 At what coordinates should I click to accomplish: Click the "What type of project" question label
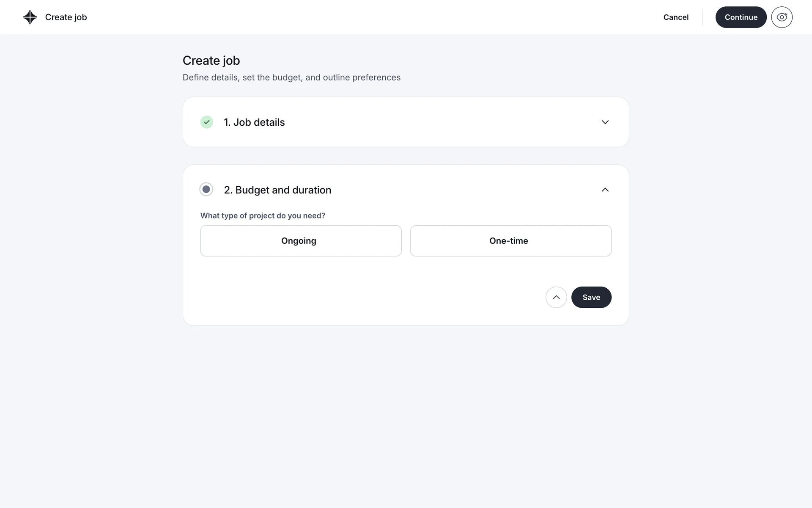pos(263,215)
